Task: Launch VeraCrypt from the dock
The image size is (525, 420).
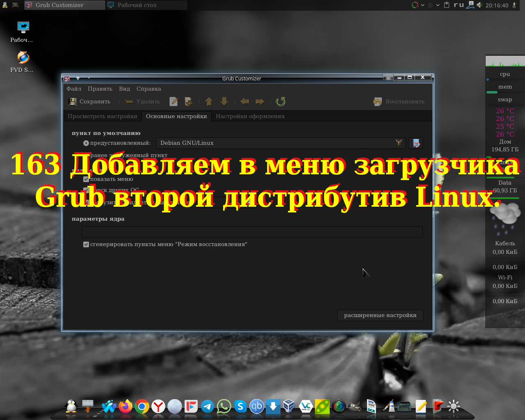Action: coord(306,406)
